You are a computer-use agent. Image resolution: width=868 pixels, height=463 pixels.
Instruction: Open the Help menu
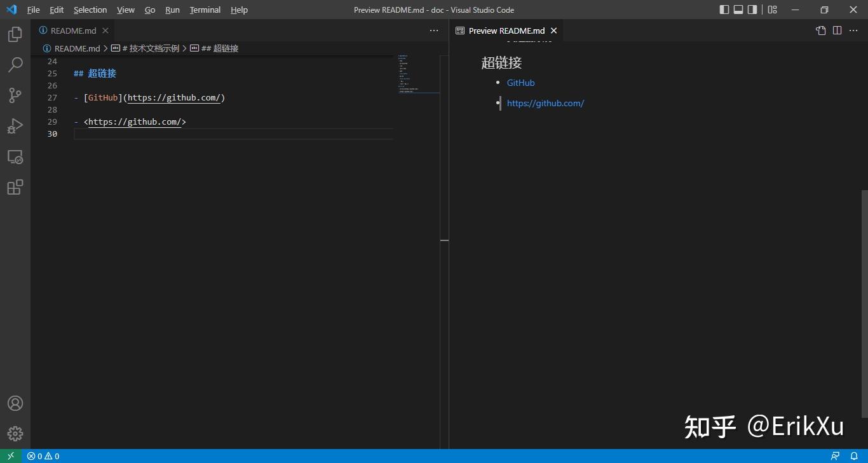[x=239, y=10]
